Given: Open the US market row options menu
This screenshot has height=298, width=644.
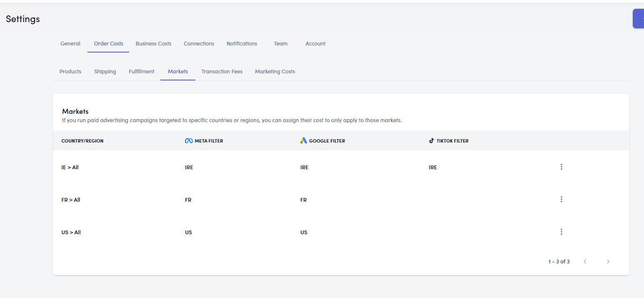Looking at the screenshot, I should (561, 232).
